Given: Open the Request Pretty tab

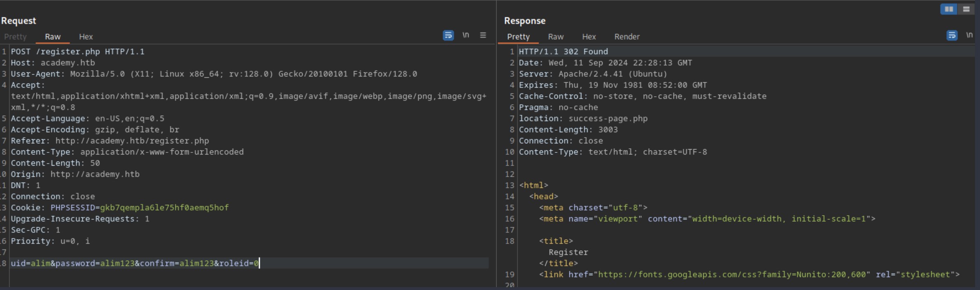Looking at the screenshot, I should (x=15, y=37).
